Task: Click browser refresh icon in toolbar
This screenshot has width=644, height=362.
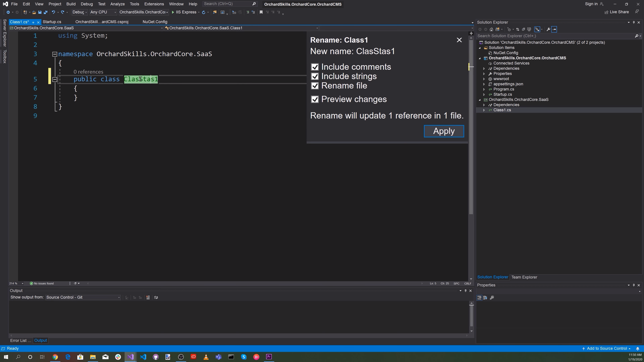Action: (x=203, y=12)
